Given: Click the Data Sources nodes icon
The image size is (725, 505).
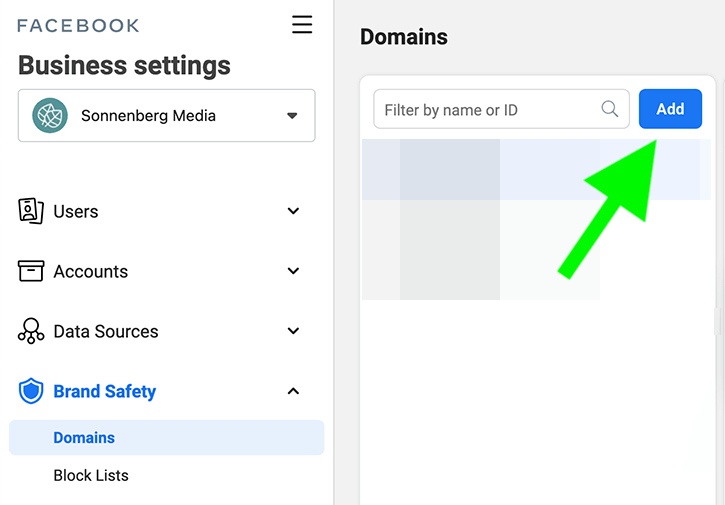Looking at the screenshot, I should tap(31, 331).
